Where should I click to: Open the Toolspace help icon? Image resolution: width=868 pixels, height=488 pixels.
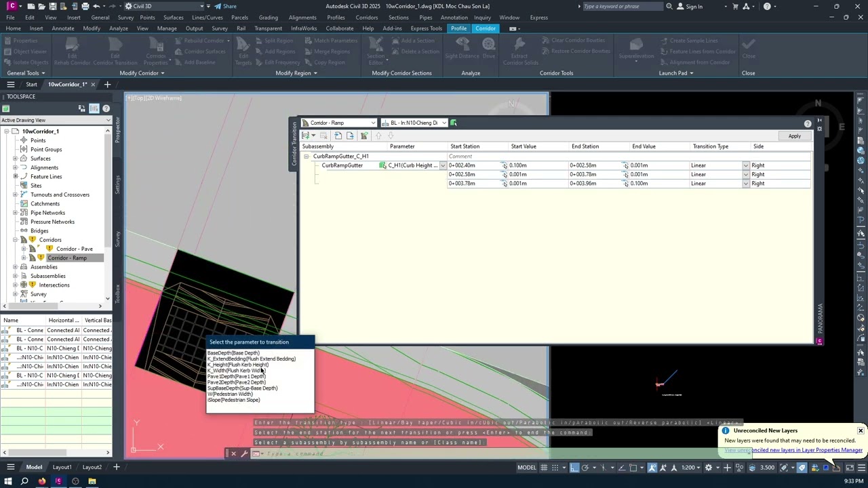tap(106, 108)
